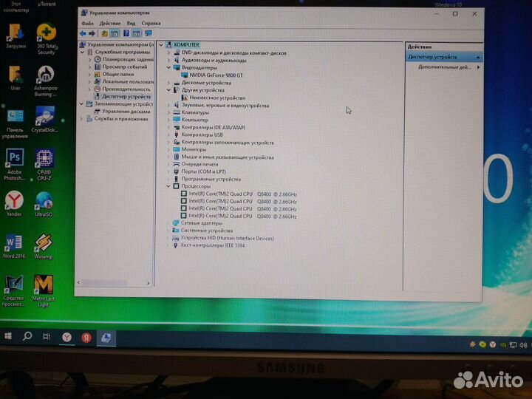The image size is (532, 399).
Task: Select NVIDIA GeForce 9800 GT device
Action: tap(216, 75)
